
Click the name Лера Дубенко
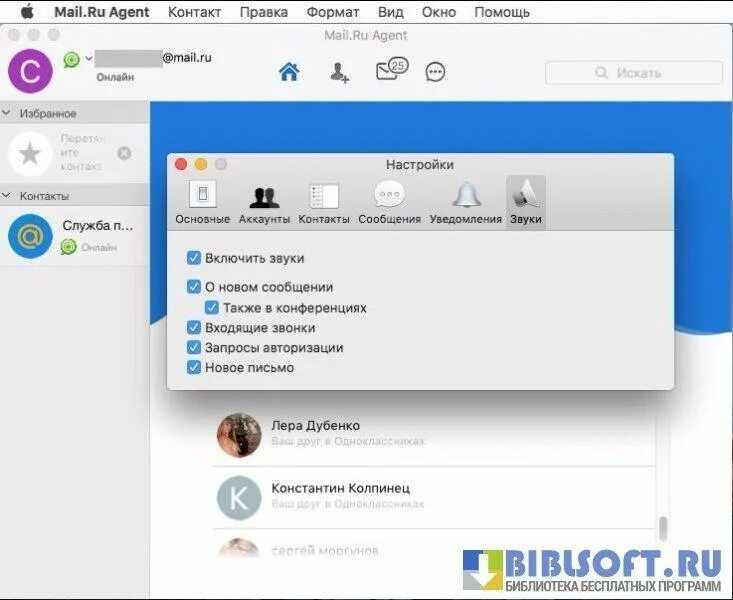[x=316, y=426]
